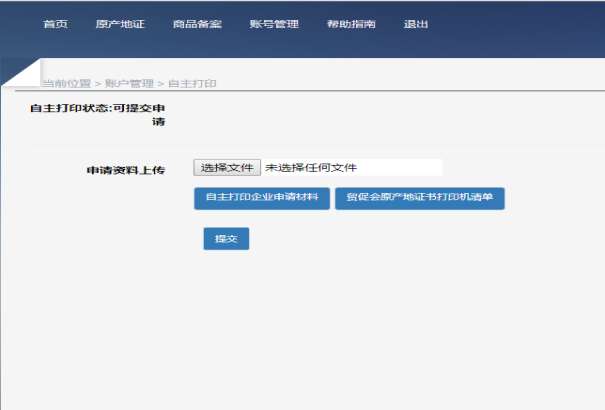Viewport: 605px width, 410px height.
Task: Navigate to 账户管理 in the breadcrumb
Action: click(129, 83)
